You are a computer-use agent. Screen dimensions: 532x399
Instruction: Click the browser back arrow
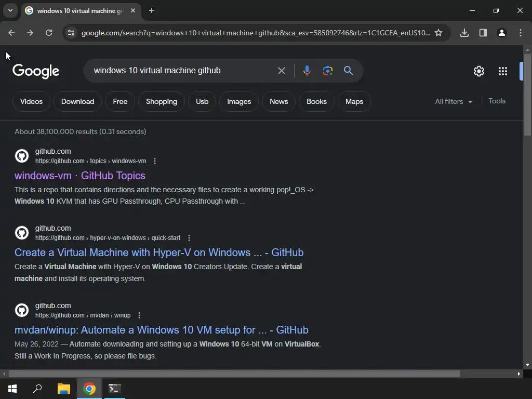pos(11,33)
